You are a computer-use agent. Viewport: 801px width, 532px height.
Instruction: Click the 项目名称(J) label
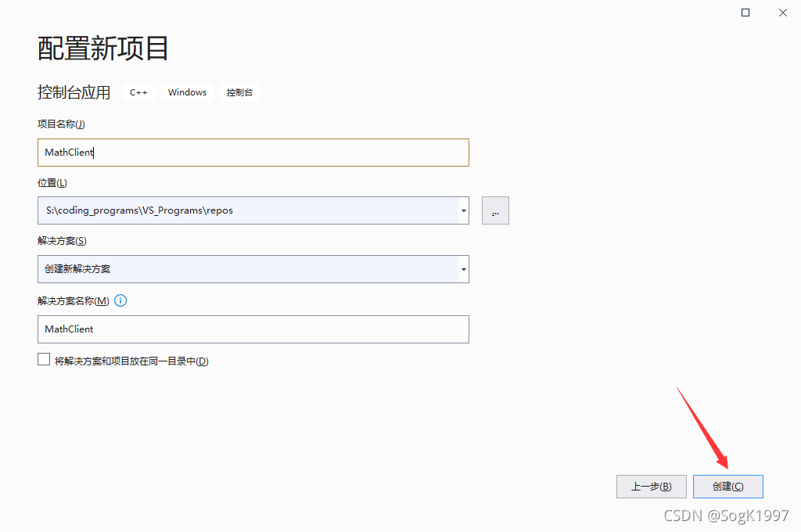[61, 124]
